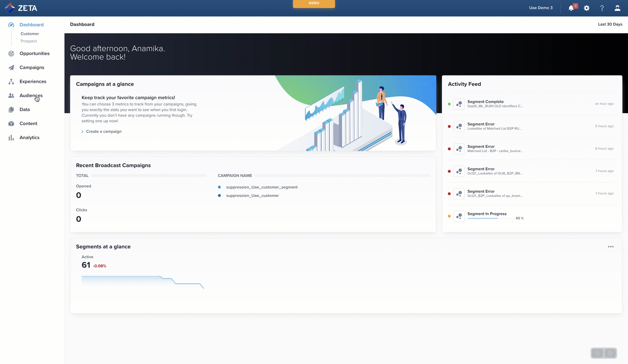
Task: Click the Segment In Progress activity icon
Action: pos(459,216)
